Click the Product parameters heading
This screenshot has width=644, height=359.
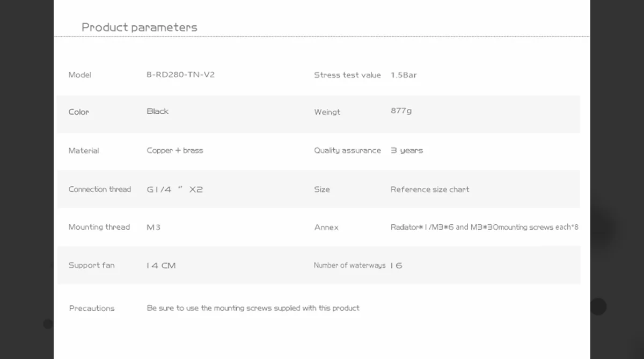[140, 27]
